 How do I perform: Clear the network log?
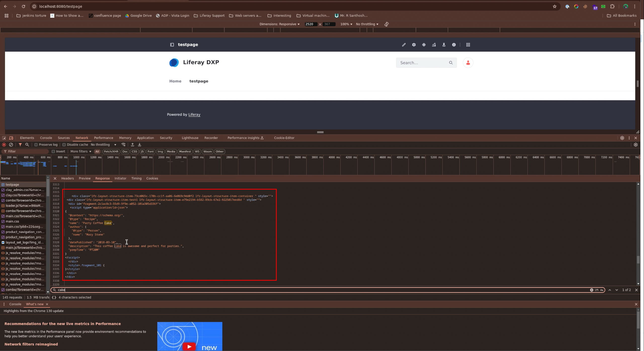[11, 145]
